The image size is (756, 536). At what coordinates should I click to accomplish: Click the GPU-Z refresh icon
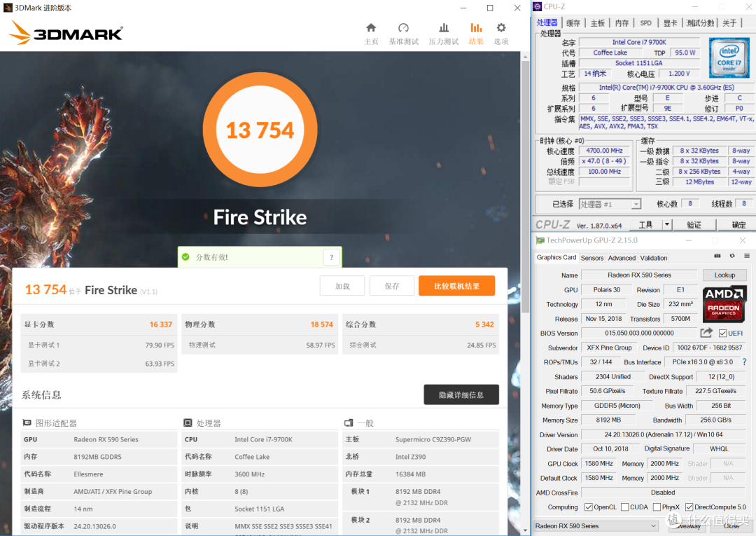pyautogui.click(x=732, y=256)
